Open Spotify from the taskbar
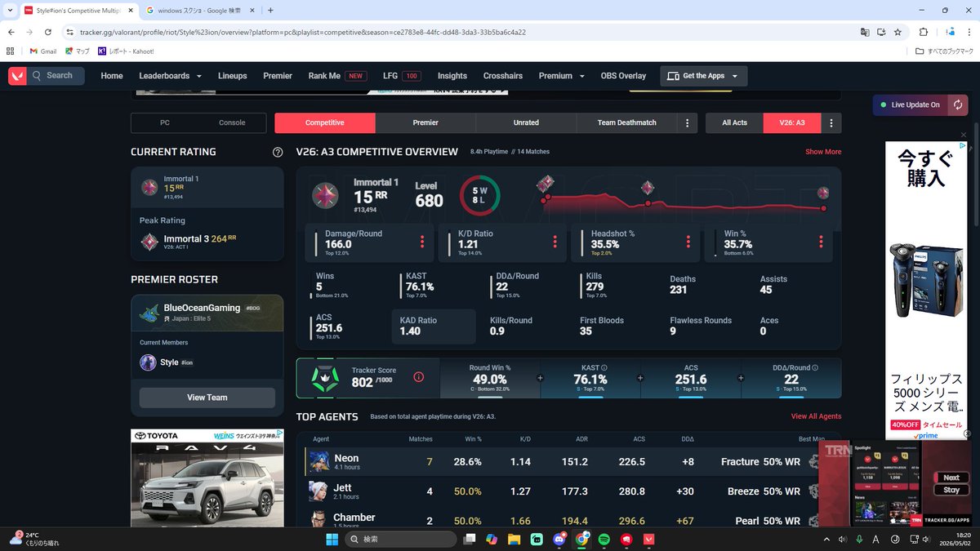The width and height of the screenshot is (980, 551). click(604, 539)
